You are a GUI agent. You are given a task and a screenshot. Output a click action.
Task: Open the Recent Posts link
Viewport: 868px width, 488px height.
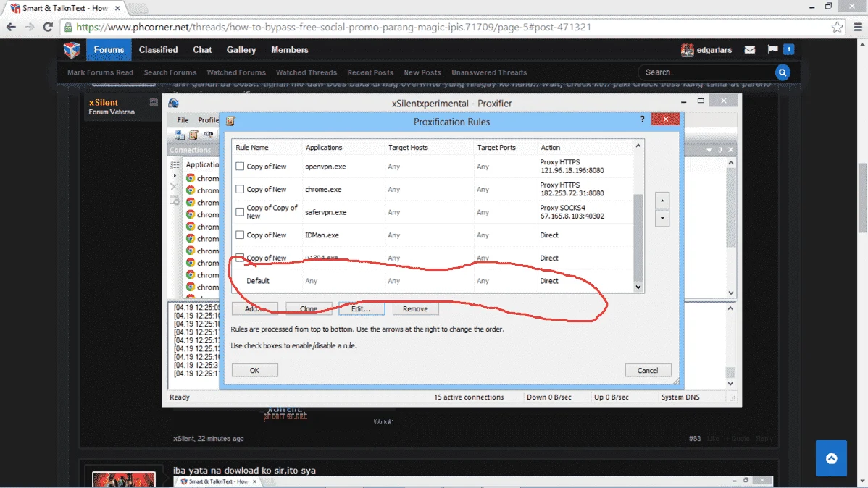(x=370, y=72)
